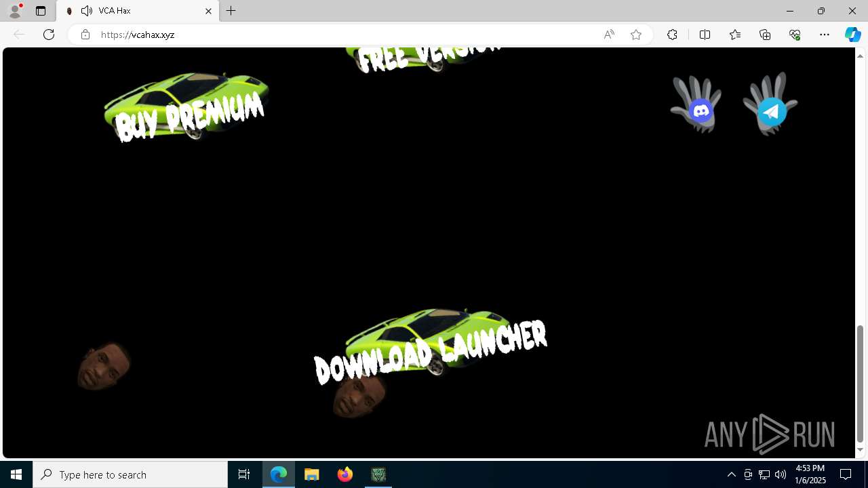Screen dimensions: 868x488
Task: View site information lock icon
Action: (x=85, y=35)
